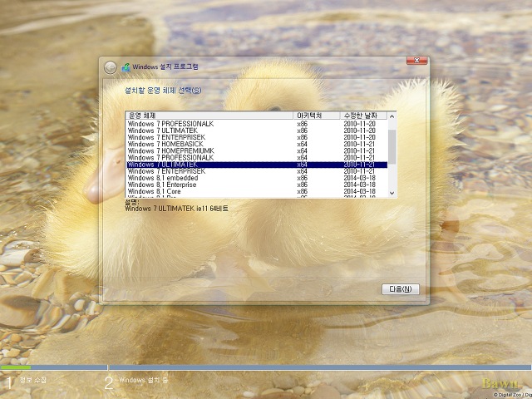The width and height of the screenshot is (532, 399).
Task: Click 2010-11-21 date in HOMEPREMIUMK row
Action: [359, 151]
